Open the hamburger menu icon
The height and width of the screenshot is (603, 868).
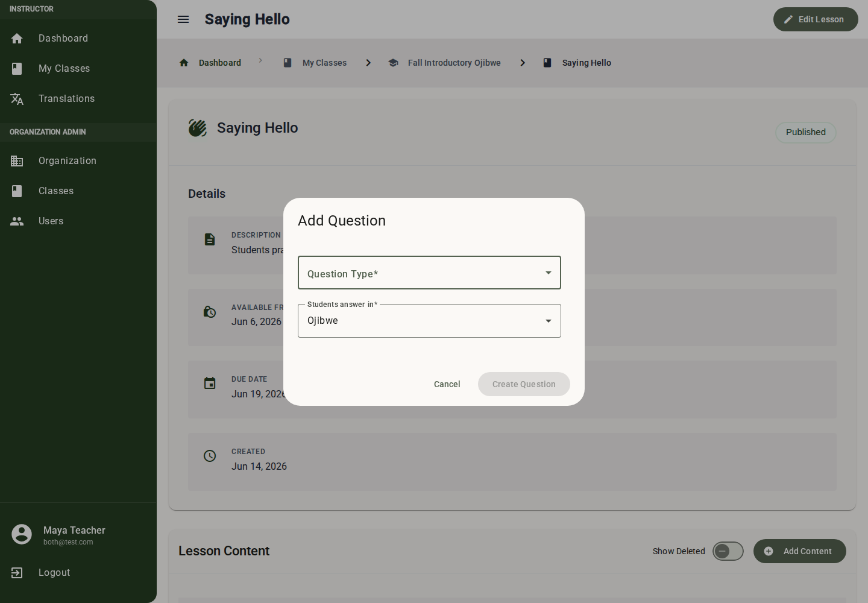click(183, 19)
